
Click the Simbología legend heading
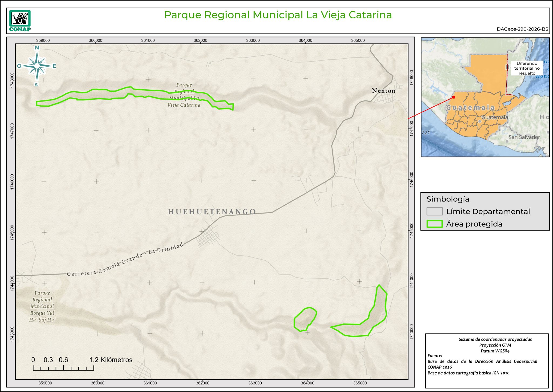tap(448, 199)
